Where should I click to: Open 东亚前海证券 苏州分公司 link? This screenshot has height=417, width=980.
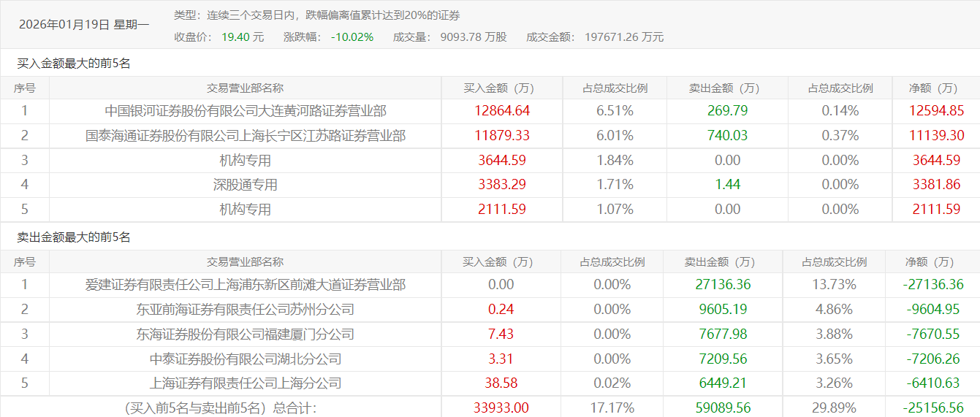point(246,310)
